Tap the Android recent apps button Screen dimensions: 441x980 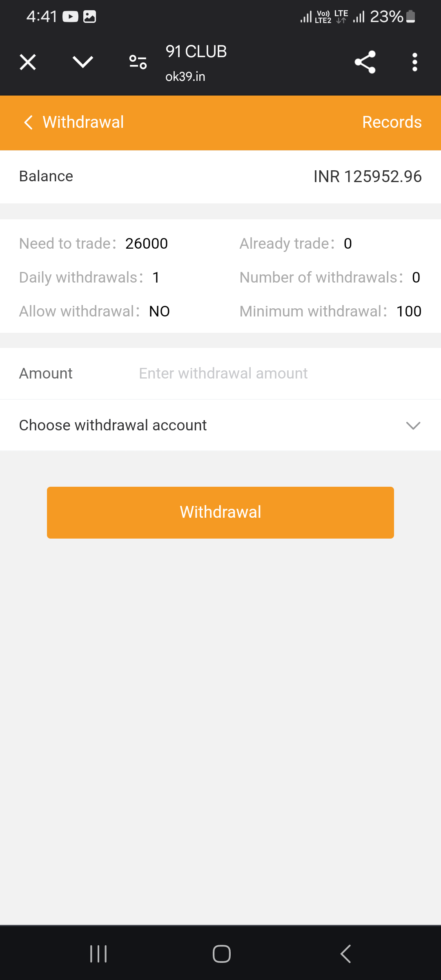[x=98, y=954]
